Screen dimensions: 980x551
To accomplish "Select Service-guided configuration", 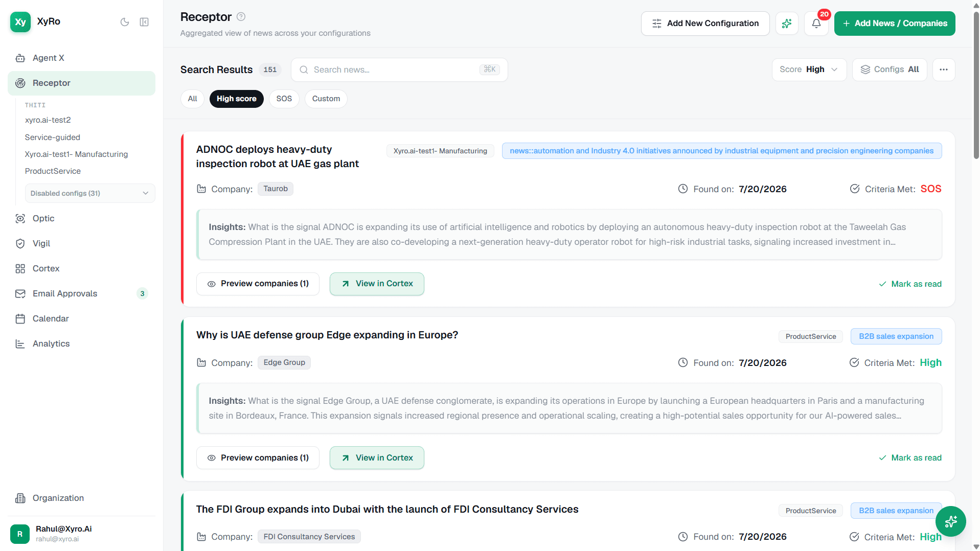I will (x=53, y=137).
